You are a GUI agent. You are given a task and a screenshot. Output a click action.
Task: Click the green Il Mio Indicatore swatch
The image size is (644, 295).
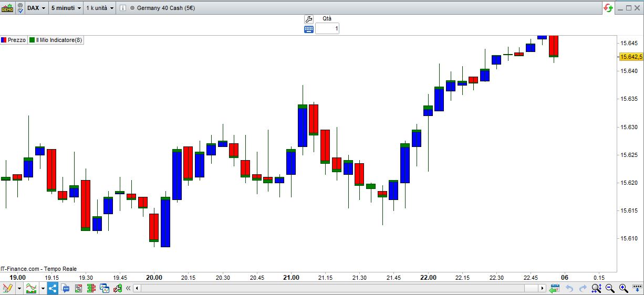click(x=32, y=40)
